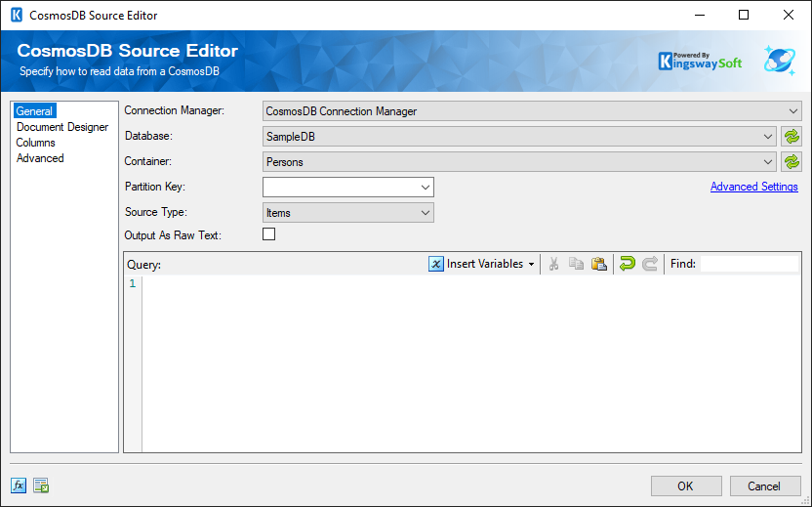812x507 pixels.
Task: Open the Source Type dropdown
Action: 348,213
